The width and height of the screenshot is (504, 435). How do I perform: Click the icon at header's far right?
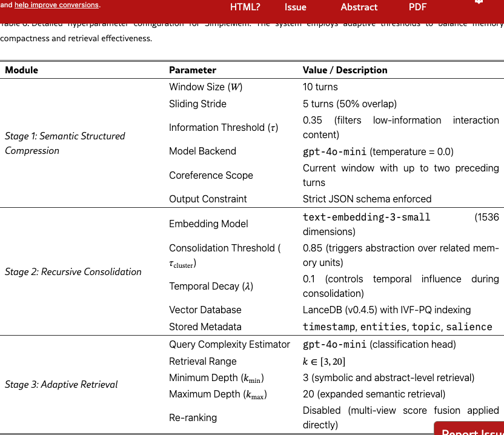[x=479, y=2]
